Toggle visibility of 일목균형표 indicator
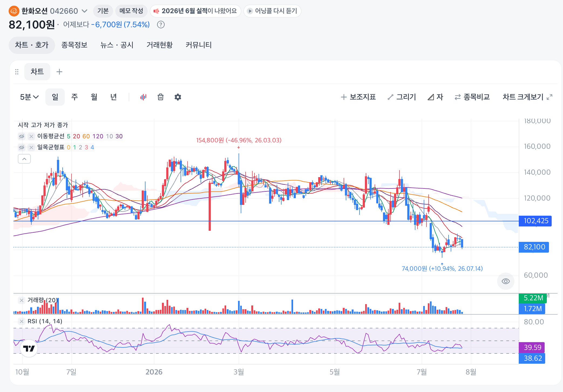563x392 pixels. pos(22,147)
